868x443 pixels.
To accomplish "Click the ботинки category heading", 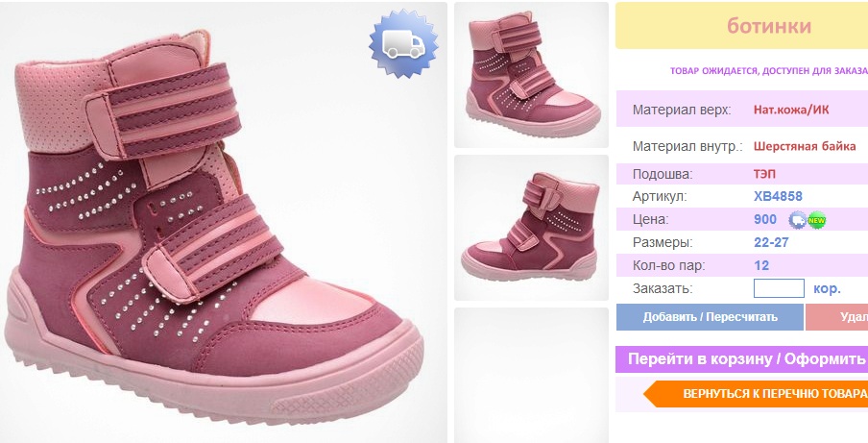I will tap(769, 26).
